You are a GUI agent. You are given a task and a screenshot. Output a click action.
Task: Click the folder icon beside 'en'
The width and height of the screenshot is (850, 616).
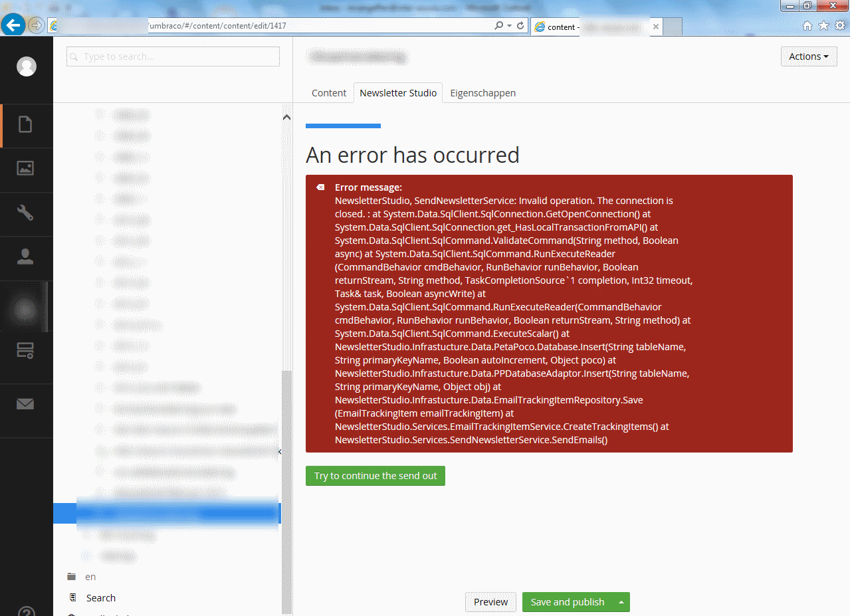pos(72,577)
